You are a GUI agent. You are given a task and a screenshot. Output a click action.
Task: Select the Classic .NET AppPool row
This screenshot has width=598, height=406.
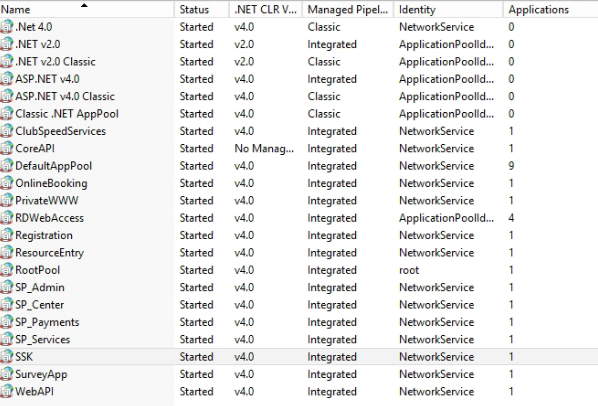(299, 114)
